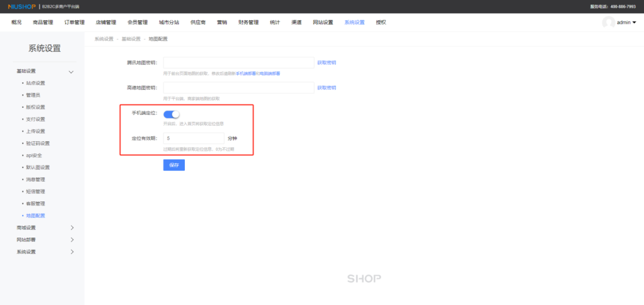
Task: Go to 版权设置 in sidebar
Action: pos(35,107)
